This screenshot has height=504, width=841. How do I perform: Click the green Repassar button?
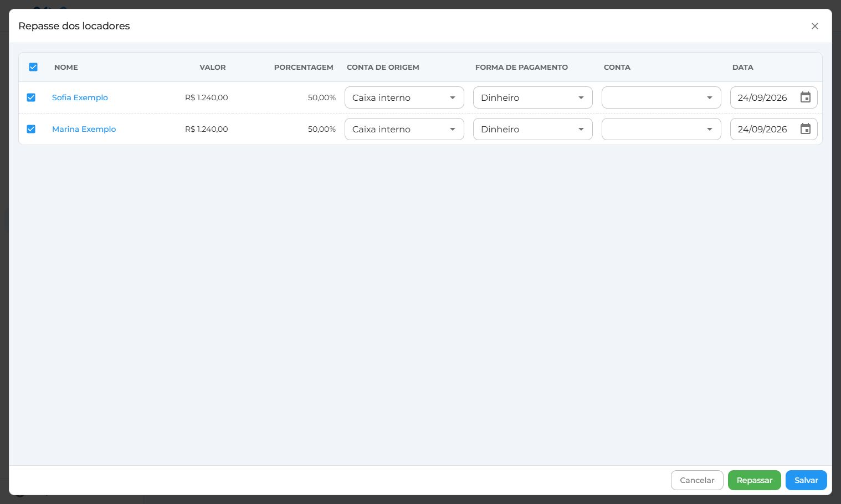point(755,480)
